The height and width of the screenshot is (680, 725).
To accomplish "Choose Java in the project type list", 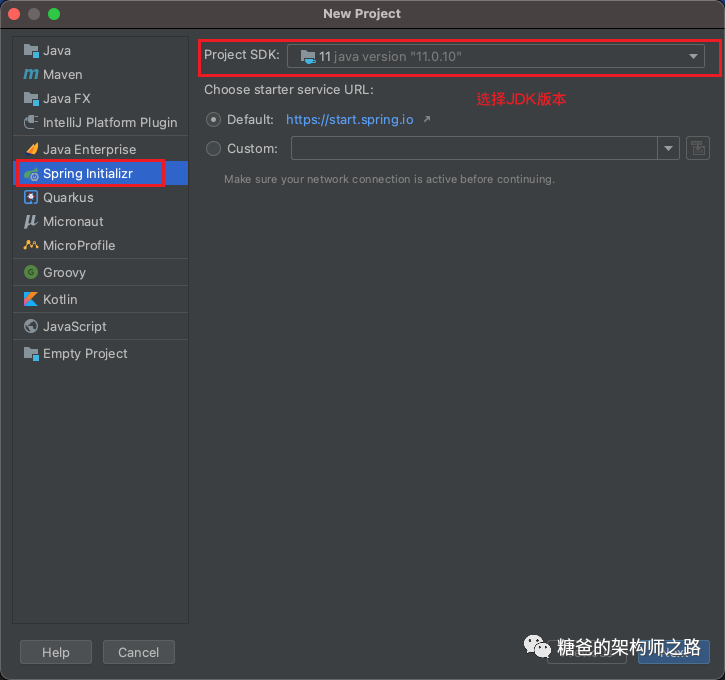I will point(100,50).
